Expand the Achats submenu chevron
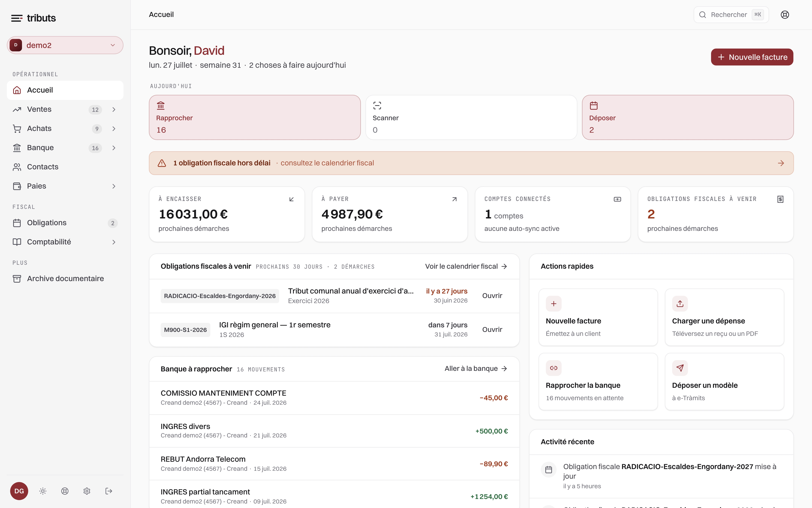The image size is (812, 508). click(114, 129)
